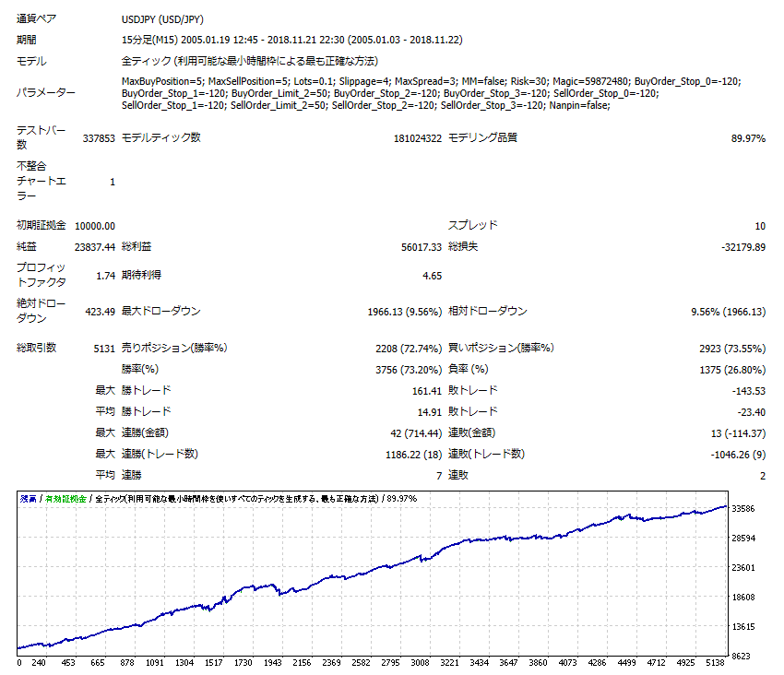Click the relative drawdown value 9.56% (1966.13)
This screenshot has width=784, height=675.
[728, 312]
